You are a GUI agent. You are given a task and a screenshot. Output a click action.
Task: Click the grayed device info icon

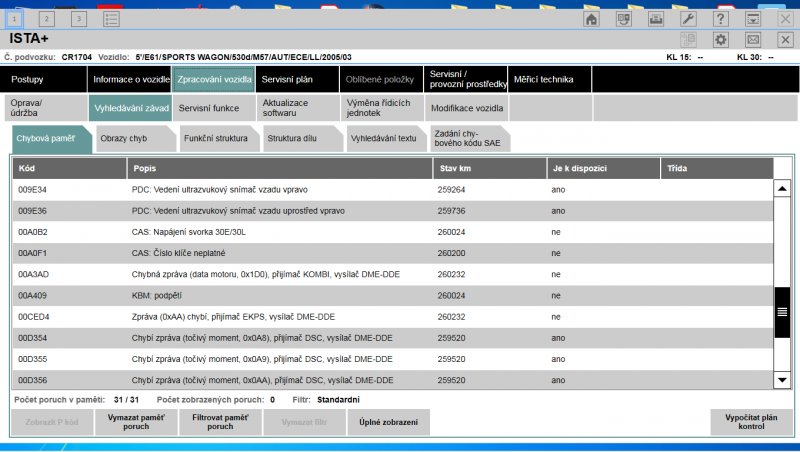[x=688, y=39]
